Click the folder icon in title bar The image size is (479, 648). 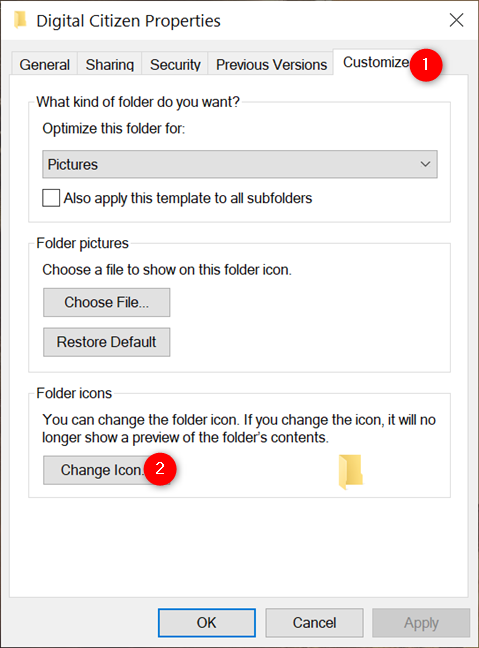click(x=20, y=20)
